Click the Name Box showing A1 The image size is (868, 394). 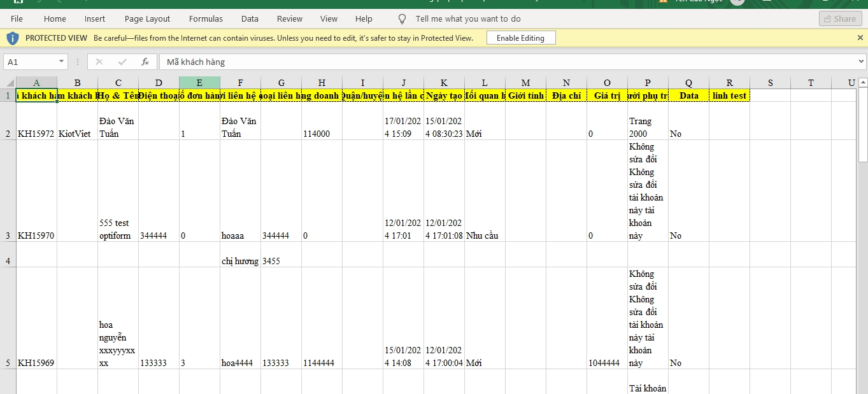(30, 62)
